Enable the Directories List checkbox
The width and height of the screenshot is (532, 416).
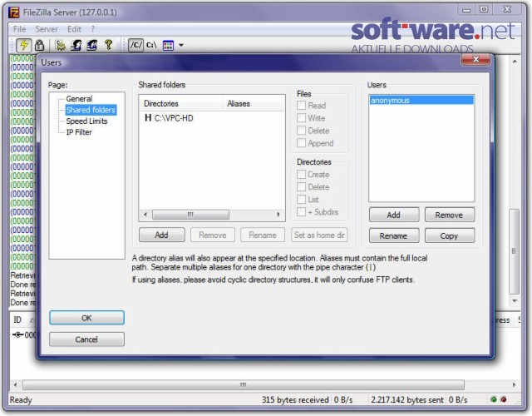pos(301,200)
